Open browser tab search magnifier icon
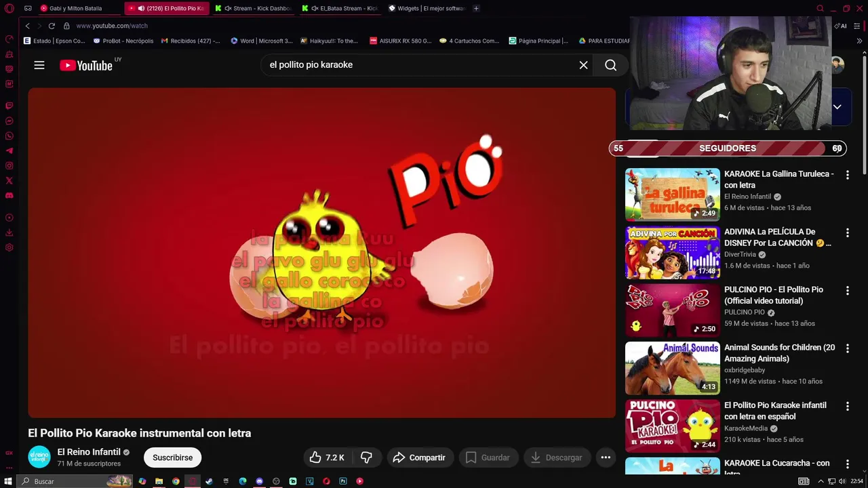 820,8
